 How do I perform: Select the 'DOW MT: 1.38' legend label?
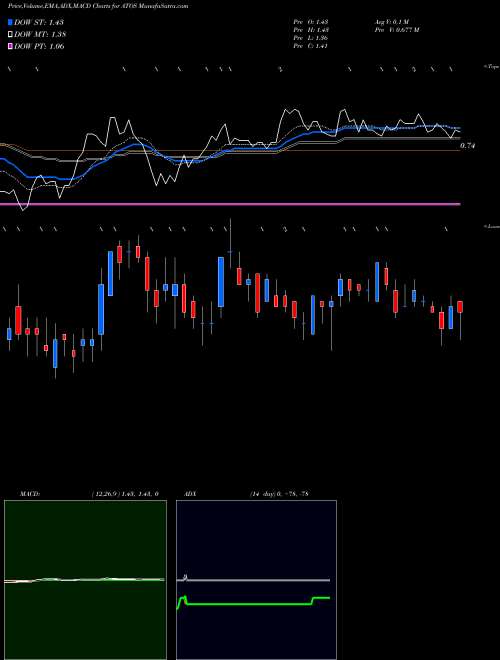coord(40,35)
